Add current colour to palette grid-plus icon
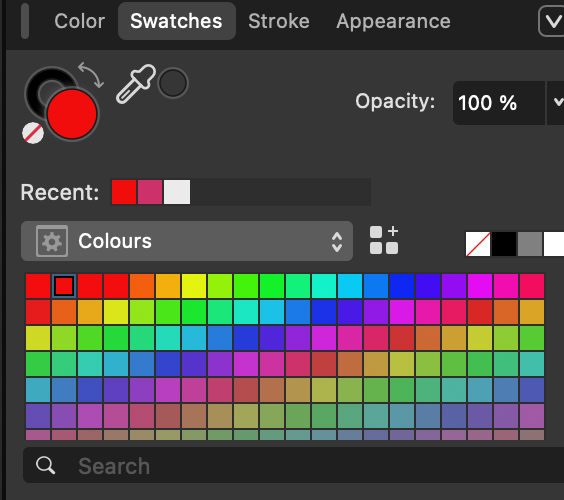 click(x=384, y=240)
